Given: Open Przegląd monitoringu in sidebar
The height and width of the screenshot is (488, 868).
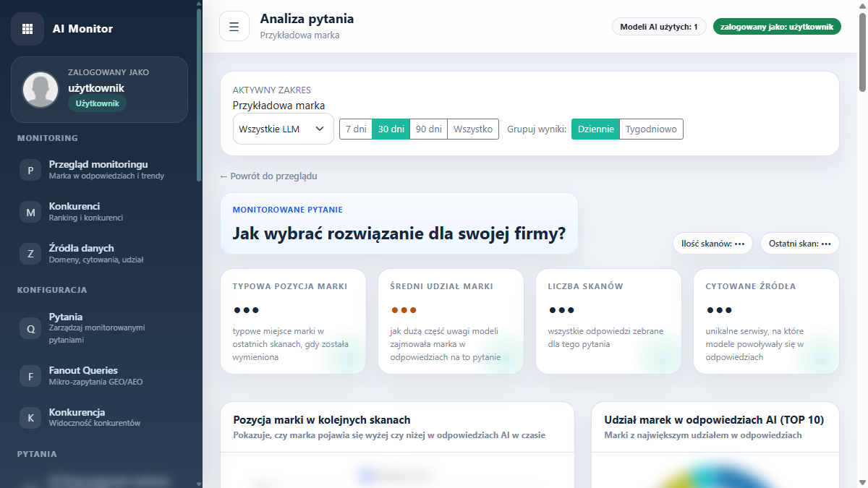Looking at the screenshot, I should 101,170.
